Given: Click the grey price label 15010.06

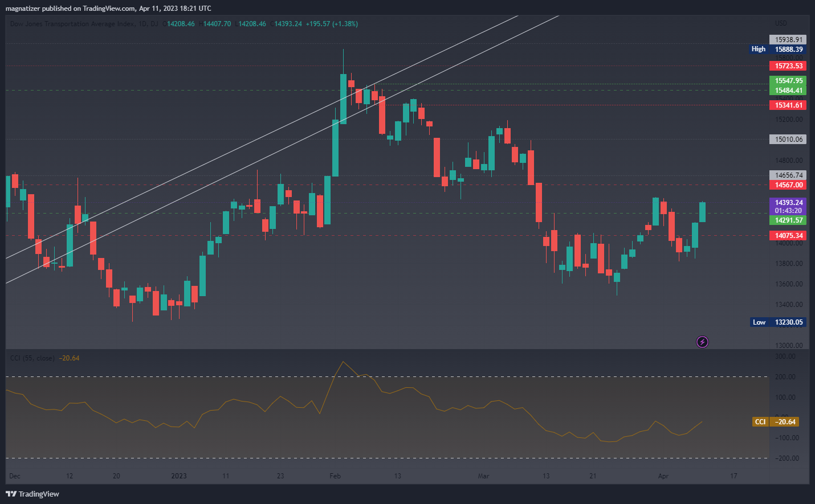Looking at the screenshot, I should 788,140.
